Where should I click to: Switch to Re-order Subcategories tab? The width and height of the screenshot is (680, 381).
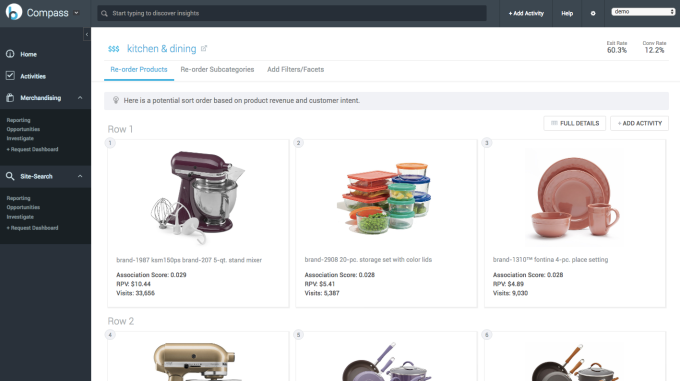tap(217, 69)
